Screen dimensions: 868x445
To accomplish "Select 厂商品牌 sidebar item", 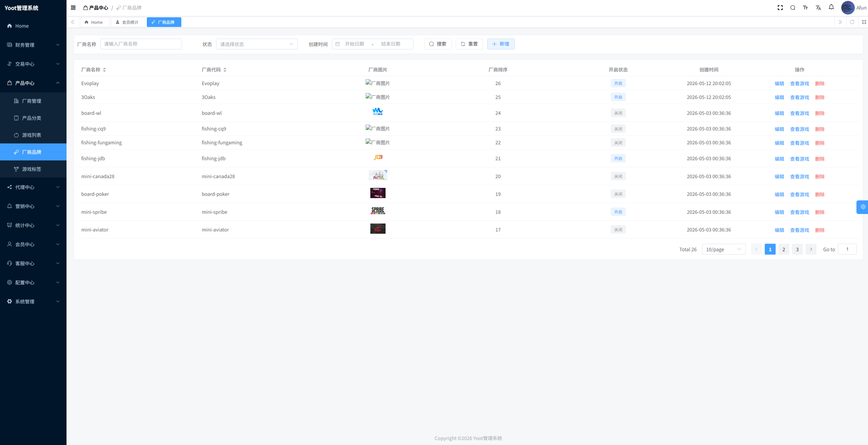I will tap(33, 152).
